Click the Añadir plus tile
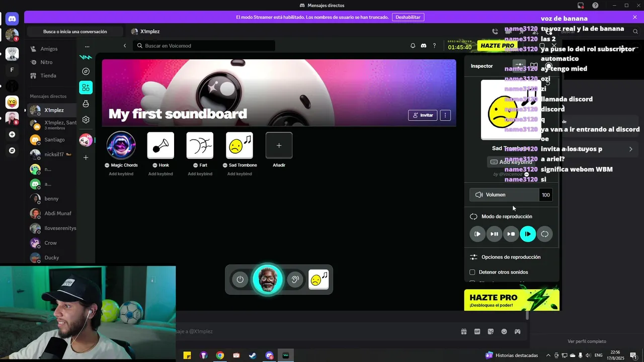 [279, 145]
